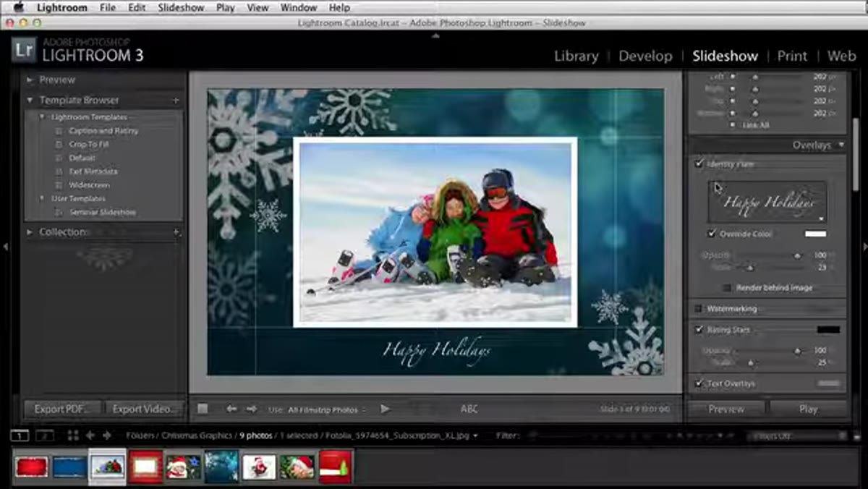Open the Slideshow menu in menu bar

179,8
